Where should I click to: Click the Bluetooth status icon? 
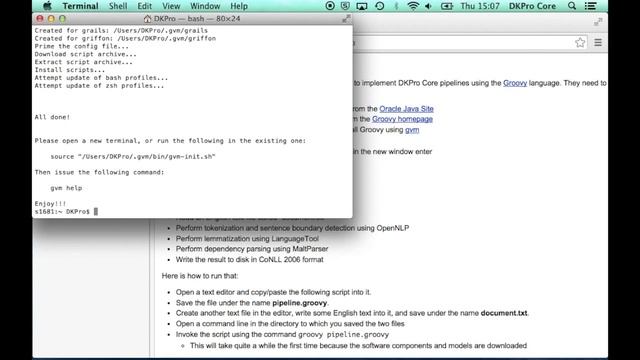click(x=396, y=6)
